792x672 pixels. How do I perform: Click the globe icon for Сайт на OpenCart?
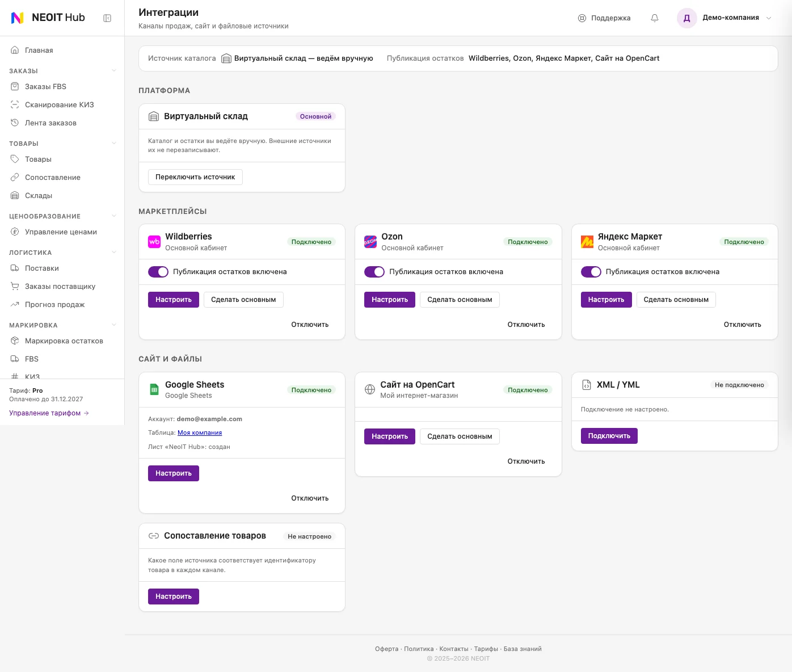(x=370, y=389)
